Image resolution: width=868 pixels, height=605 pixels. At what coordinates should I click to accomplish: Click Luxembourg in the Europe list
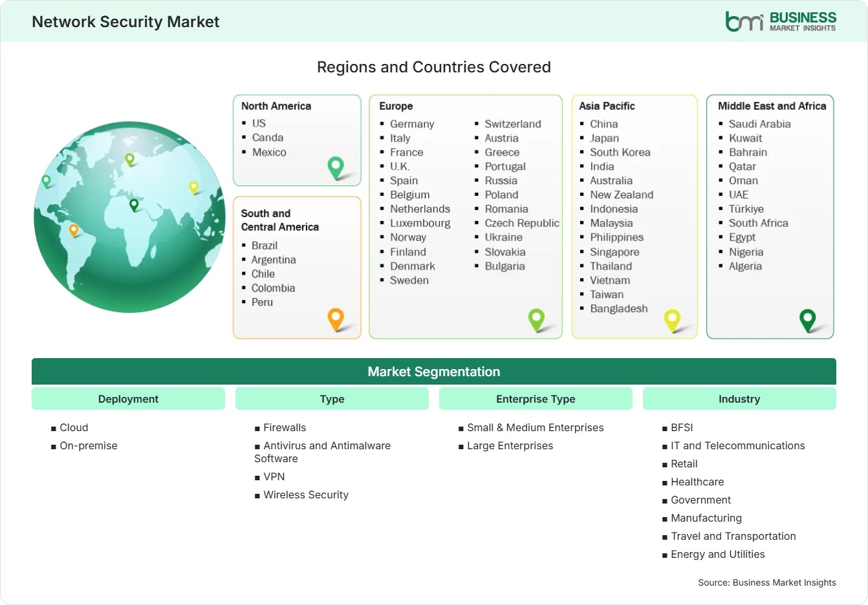coord(420,224)
